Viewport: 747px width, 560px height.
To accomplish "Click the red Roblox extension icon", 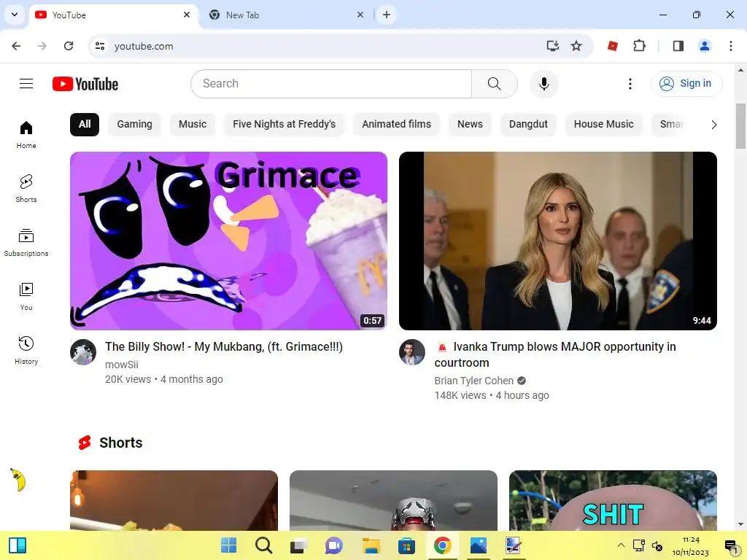I will click(613, 46).
